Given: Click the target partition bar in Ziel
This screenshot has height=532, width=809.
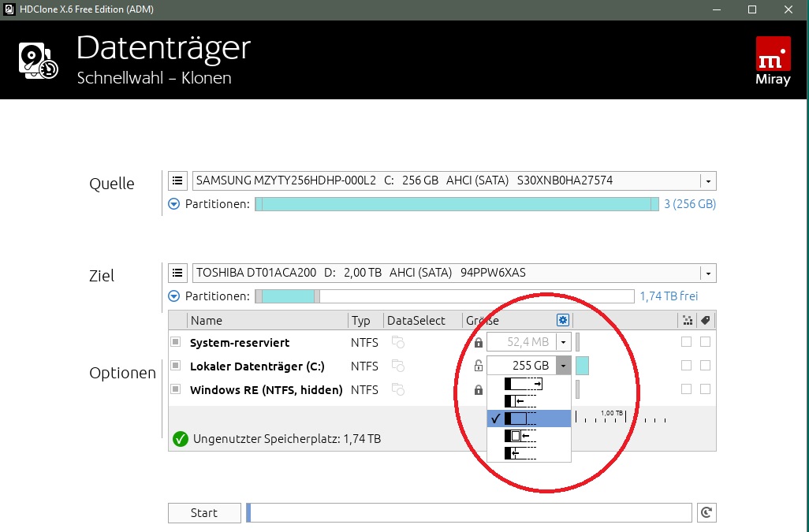Looking at the screenshot, I should (x=445, y=296).
